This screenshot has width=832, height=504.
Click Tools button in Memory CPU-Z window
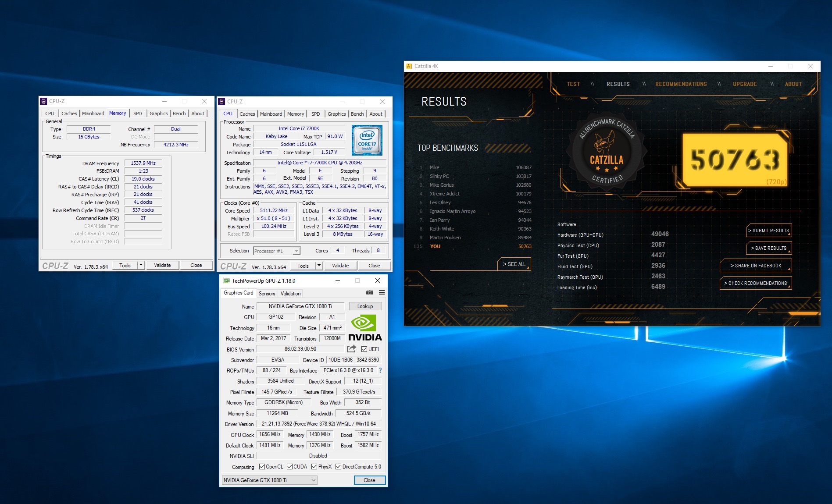tap(125, 265)
